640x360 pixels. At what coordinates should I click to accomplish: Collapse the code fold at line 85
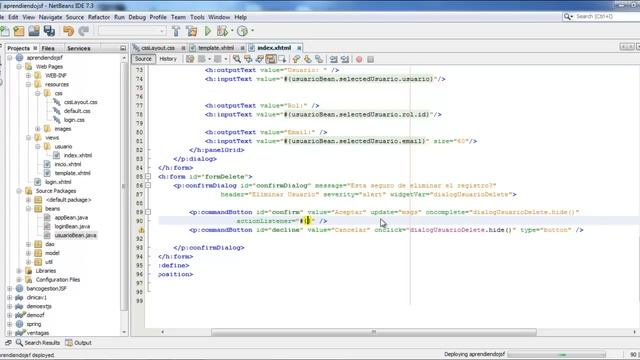[x=148, y=177]
